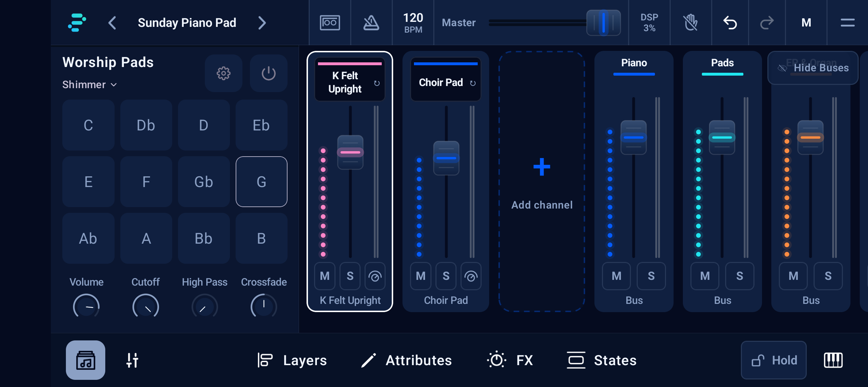This screenshot has height=387, width=868.
Task: Open K Felt Upright channel routing icon
Action: [375, 276]
